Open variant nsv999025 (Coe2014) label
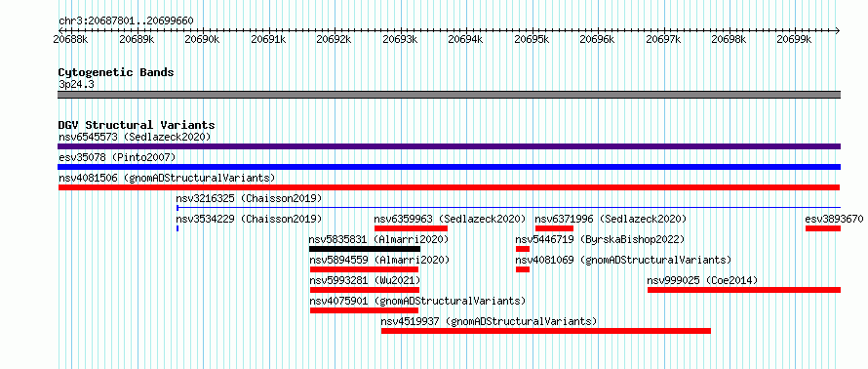This screenshot has height=369, width=868. (702, 280)
